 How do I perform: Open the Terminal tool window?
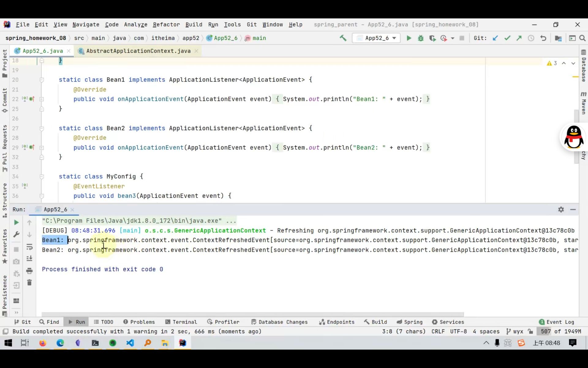click(181, 322)
